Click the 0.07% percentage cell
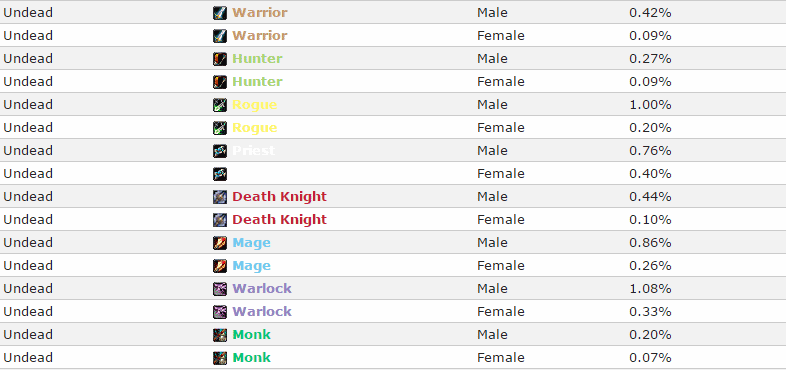The height and width of the screenshot is (370, 786). coord(650,358)
